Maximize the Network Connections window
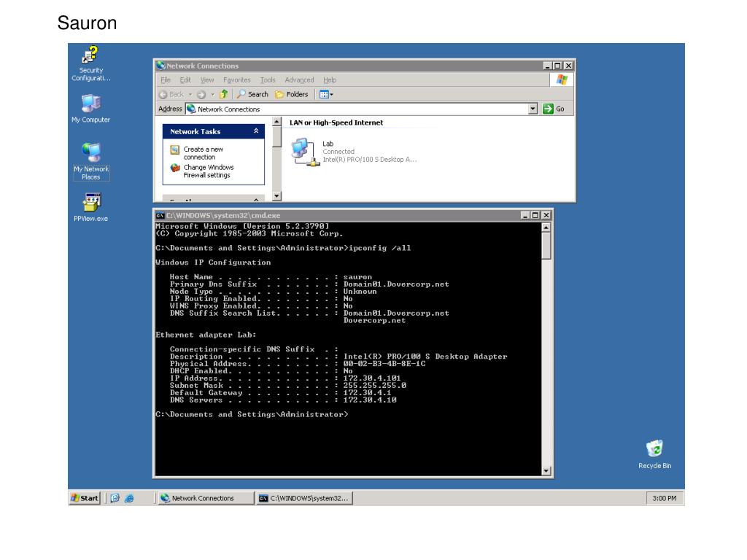 [557, 66]
